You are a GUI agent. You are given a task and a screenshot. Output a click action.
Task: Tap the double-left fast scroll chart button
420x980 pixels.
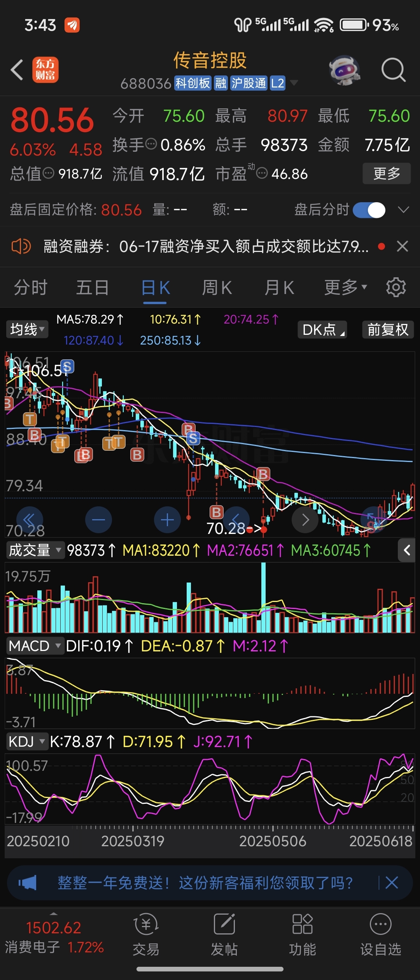[x=30, y=520]
